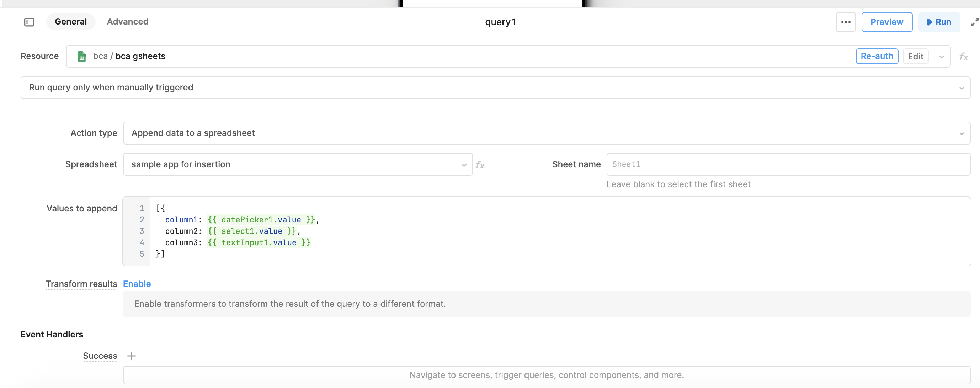This screenshot has width=980, height=388.
Task: Focus the Sheet name input field
Action: coord(788,164)
